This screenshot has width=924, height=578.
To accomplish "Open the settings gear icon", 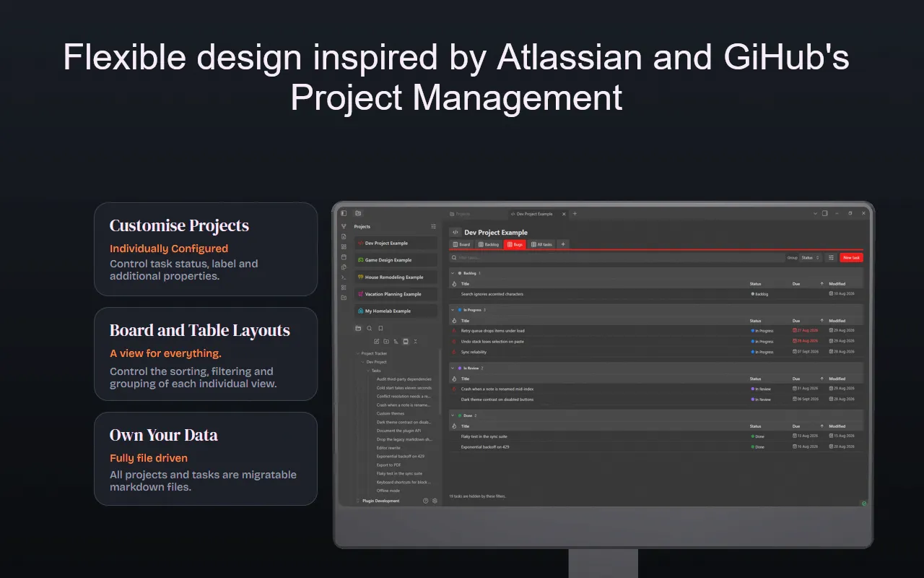I will [x=435, y=501].
